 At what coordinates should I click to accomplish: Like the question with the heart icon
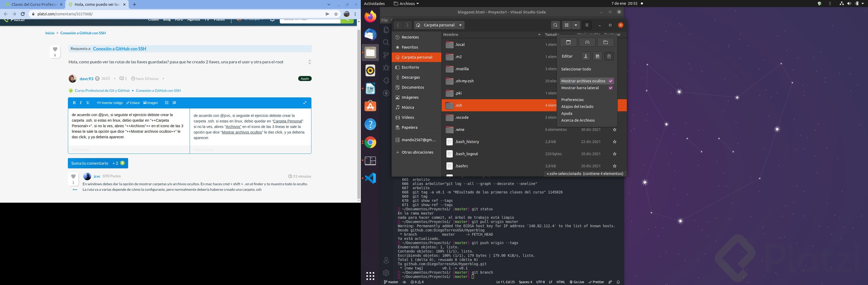pos(55,49)
